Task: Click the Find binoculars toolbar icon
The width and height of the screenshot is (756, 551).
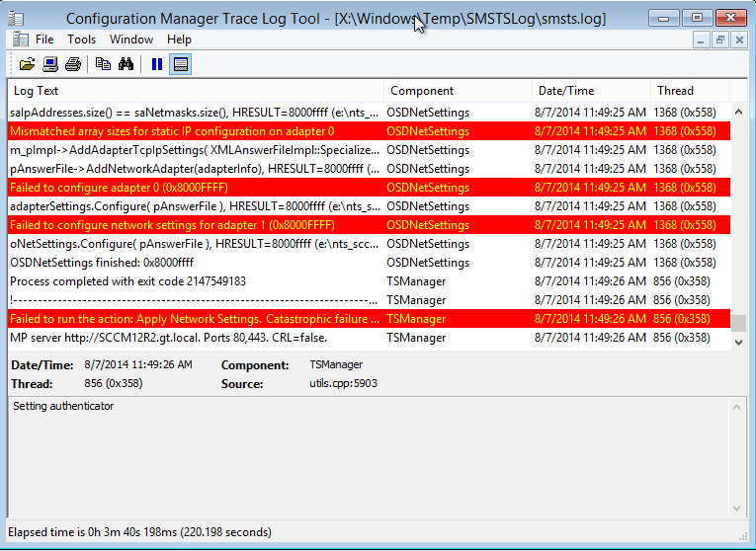Action: [126, 64]
